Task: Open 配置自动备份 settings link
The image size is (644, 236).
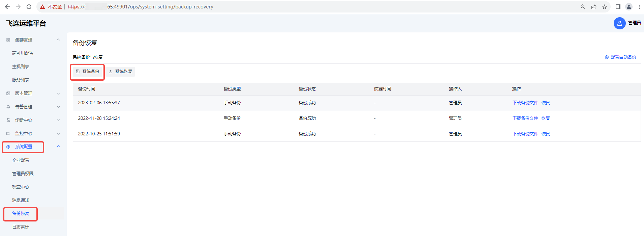Action: pos(620,57)
